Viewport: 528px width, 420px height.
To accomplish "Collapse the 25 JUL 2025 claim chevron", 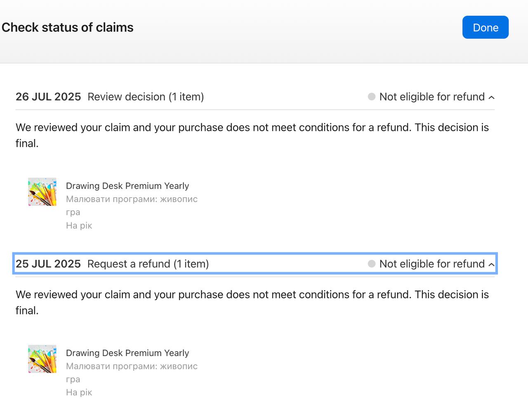I will coord(491,264).
